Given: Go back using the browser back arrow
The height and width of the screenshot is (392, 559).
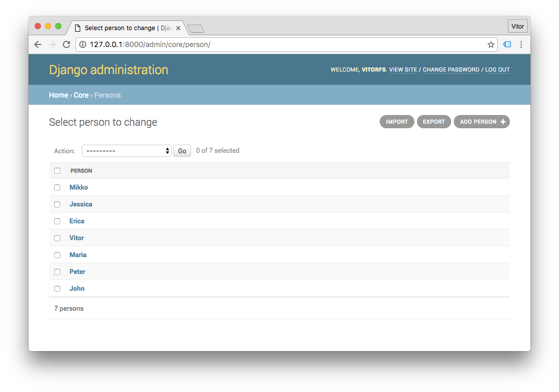Looking at the screenshot, I should [38, 44].
